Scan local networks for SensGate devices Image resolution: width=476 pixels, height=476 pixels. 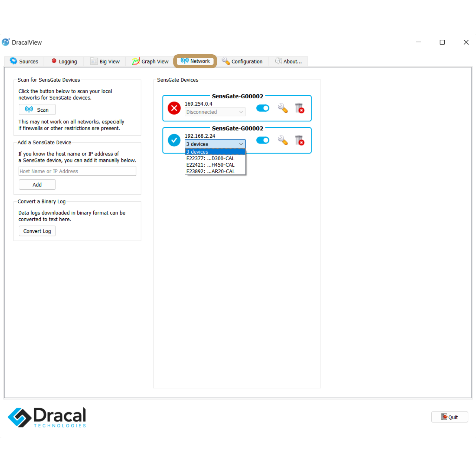click(37, 109)
